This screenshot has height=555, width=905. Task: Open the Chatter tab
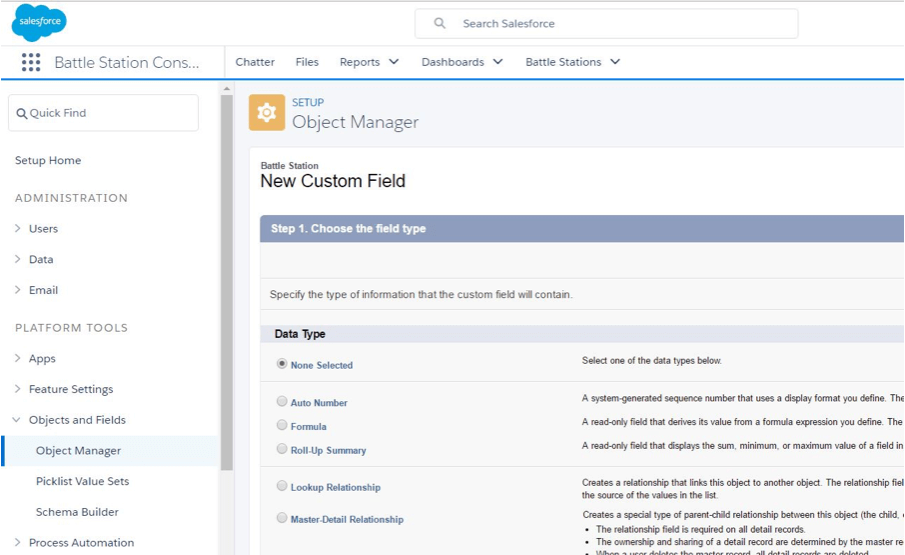[255, 62]
